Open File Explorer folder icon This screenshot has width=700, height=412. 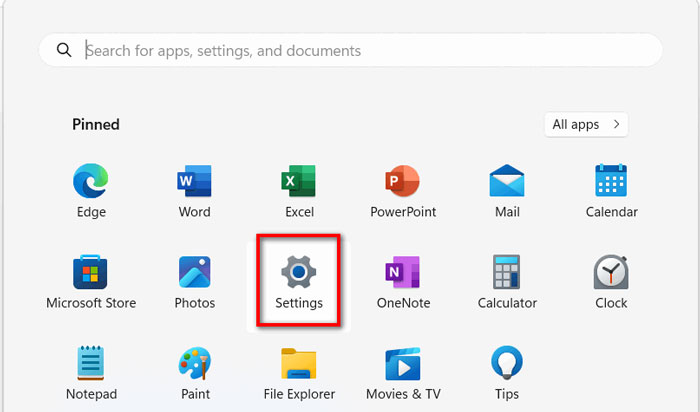[299, 364]
